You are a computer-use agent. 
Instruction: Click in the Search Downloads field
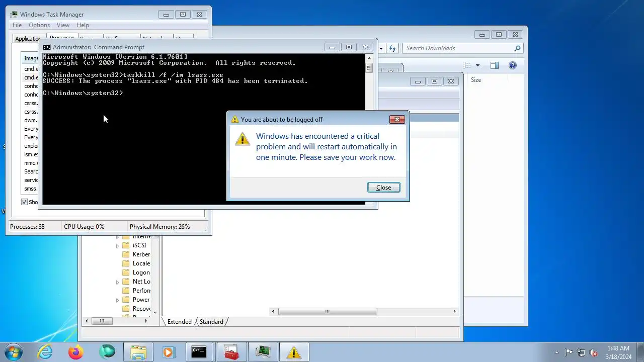coord(457,48)
